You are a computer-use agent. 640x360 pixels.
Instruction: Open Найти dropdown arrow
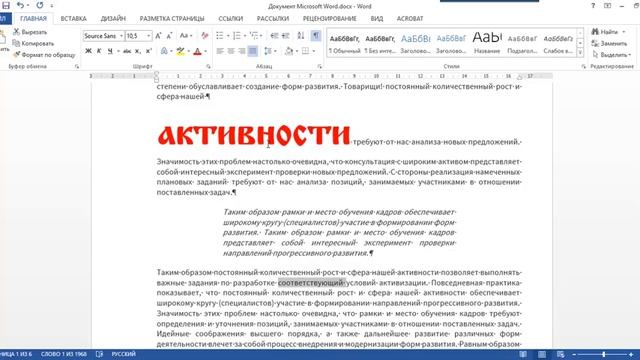[x=624, y=32]
